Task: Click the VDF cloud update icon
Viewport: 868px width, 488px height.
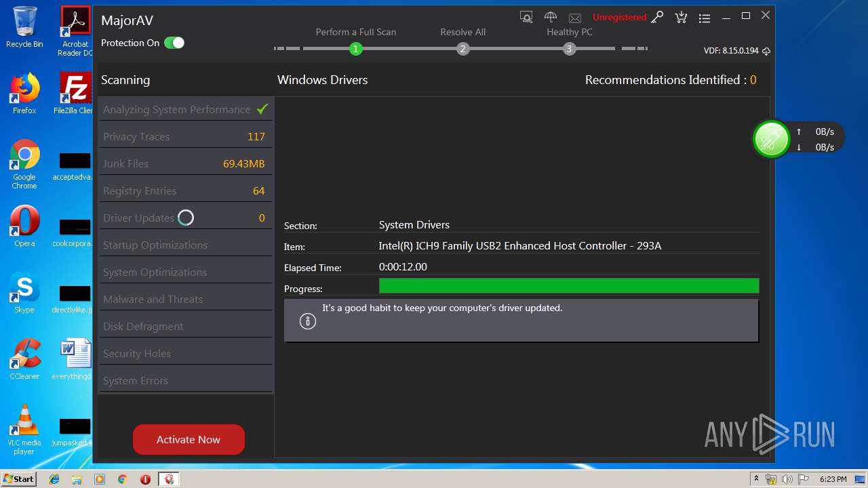Action: tap(766, 51)
